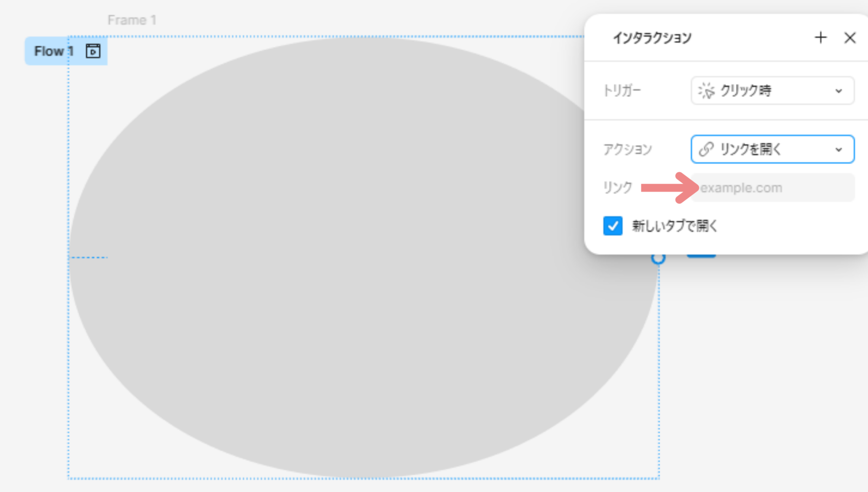Click the chevron arrow of トリガー dropdown

click(838, 91)
